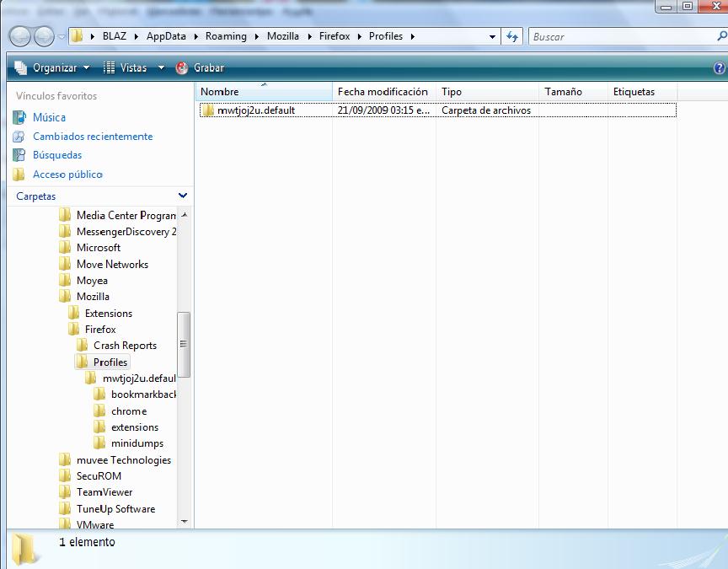Select the chrome folder in tree
The image size is (728, 569).
(128, 411)
